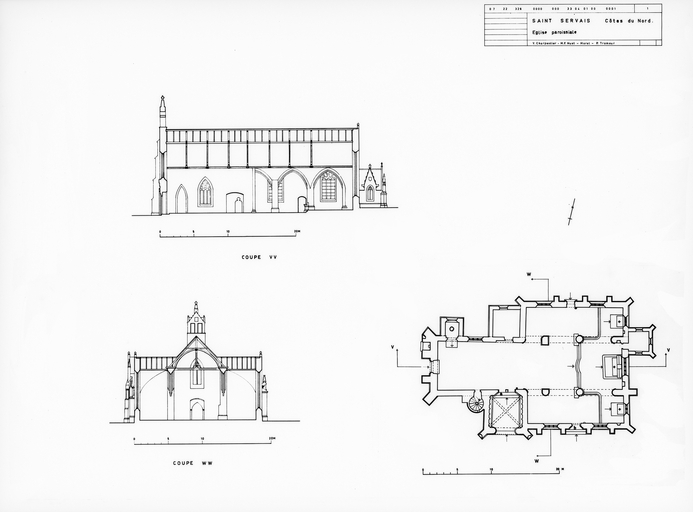Click the right V section marker

click(x=667, y=348)
